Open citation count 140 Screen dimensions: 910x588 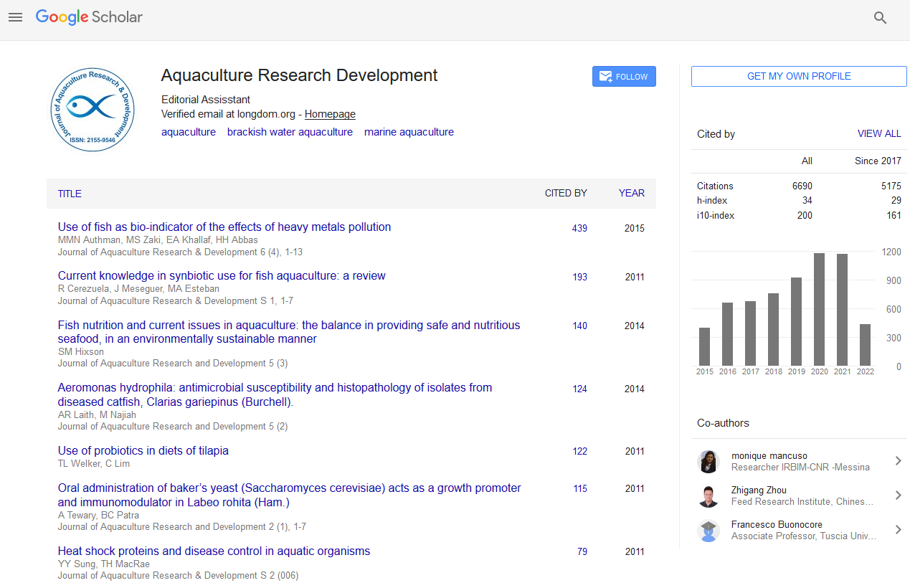click(x=579, y=326)
